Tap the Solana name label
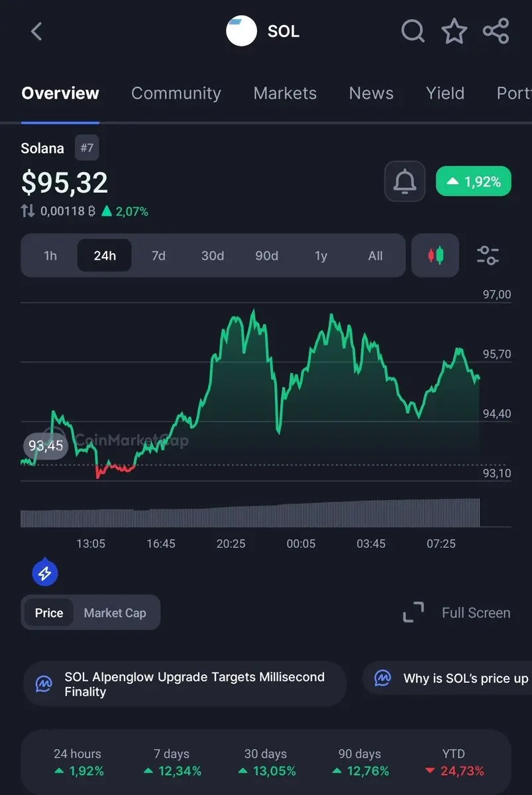The width and height of the screenshot is (532, 795). 42,148
